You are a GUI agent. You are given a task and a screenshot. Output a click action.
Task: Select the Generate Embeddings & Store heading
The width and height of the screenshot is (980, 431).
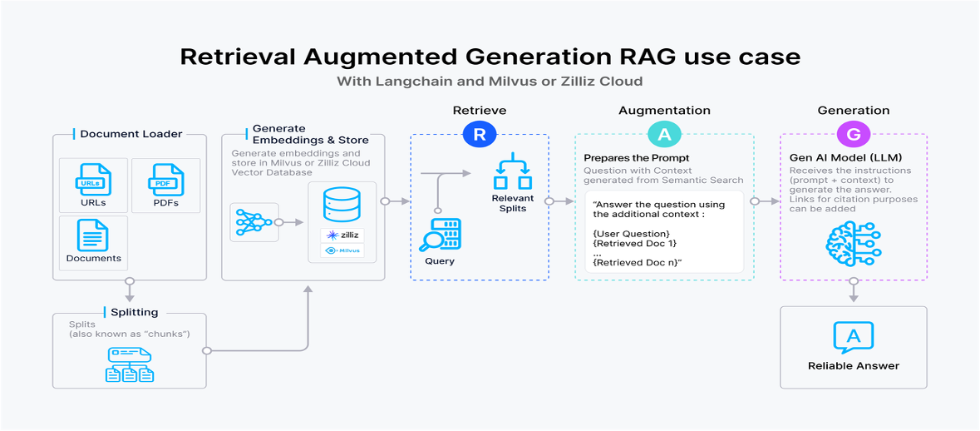310,134
